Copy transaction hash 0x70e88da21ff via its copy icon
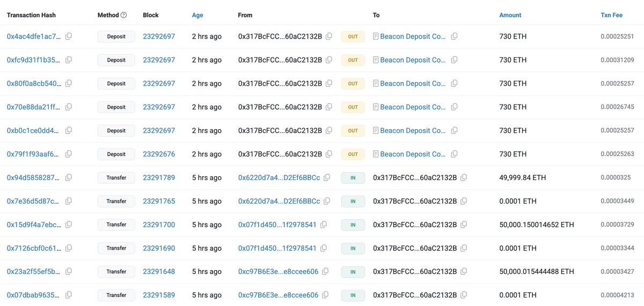This screenshot has width=644, height=306. pos(69,107)
